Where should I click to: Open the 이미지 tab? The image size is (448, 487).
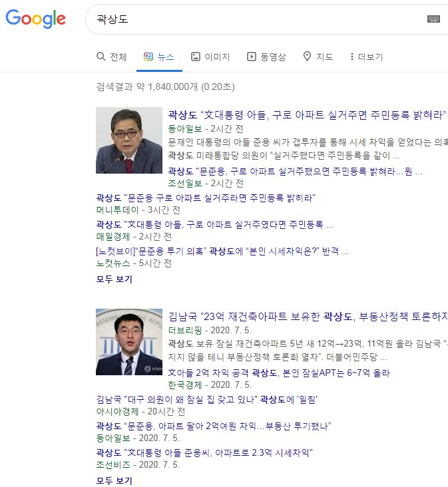coord(210,57)
